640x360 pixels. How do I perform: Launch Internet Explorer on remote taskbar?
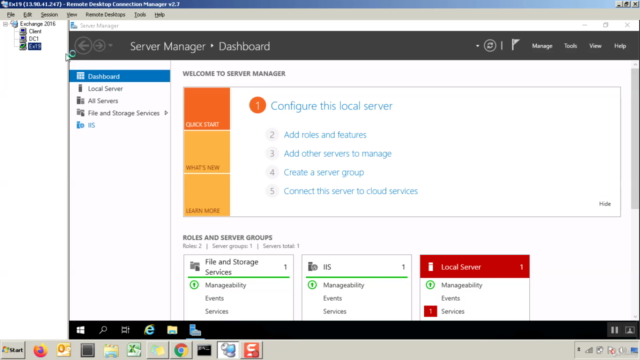pos(149,330)
